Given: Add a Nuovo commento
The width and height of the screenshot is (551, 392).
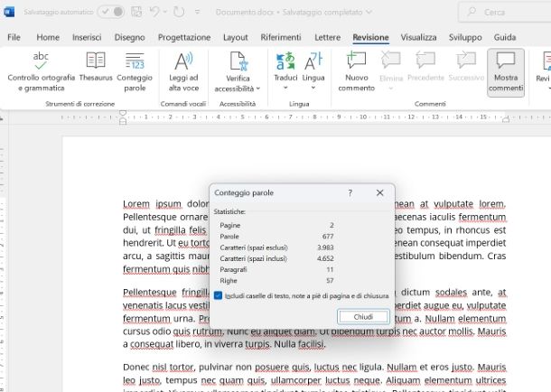Looking at the screenshot, I should [356, 72].
